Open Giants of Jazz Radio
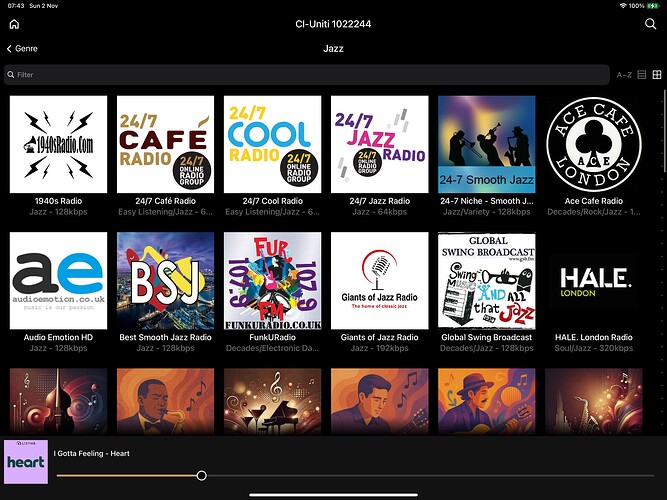 pyautogui.click(x=379, y=281)
